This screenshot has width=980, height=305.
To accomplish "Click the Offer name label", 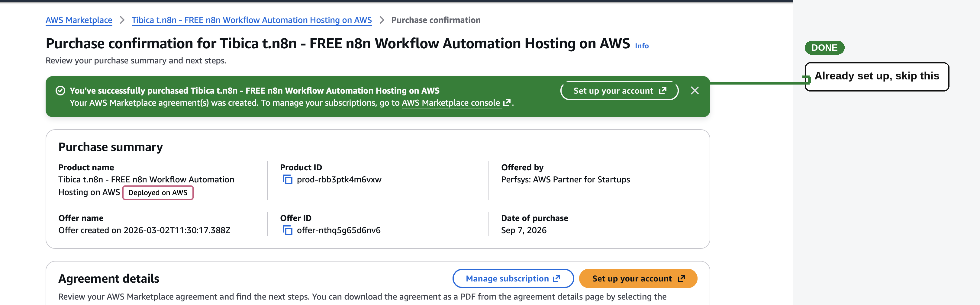I will [x=81, y=218].
